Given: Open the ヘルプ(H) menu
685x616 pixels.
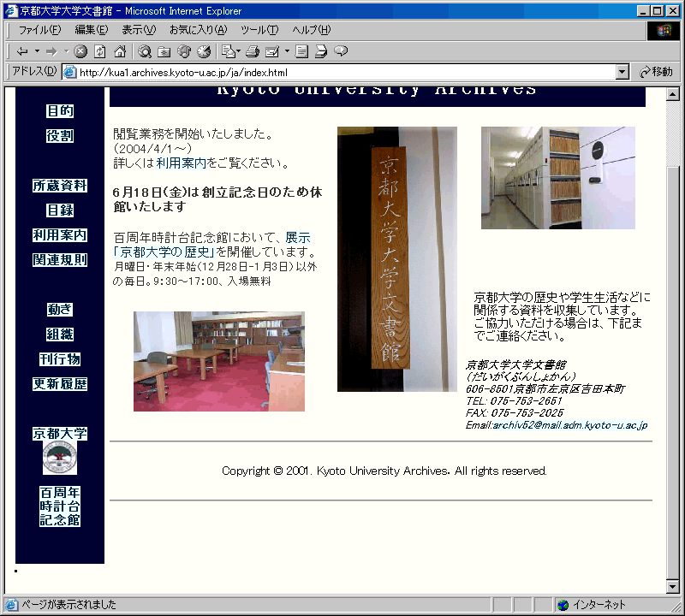Looking at the screenshot, I should (312, 30).
